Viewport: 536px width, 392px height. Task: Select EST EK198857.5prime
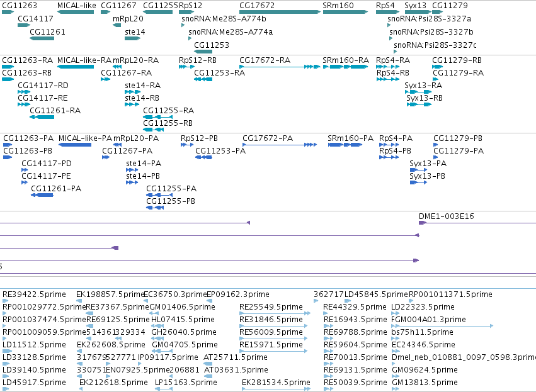110,294
